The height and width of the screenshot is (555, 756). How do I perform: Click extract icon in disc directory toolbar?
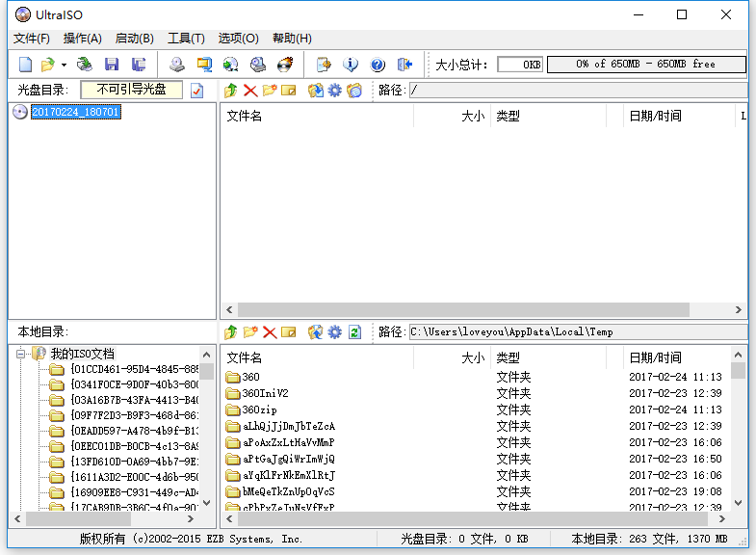[316, 91]
